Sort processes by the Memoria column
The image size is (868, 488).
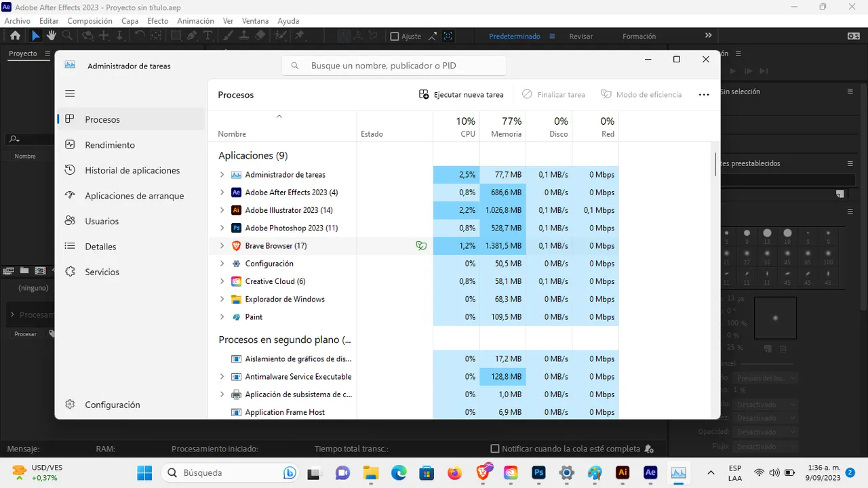point(502,126)
